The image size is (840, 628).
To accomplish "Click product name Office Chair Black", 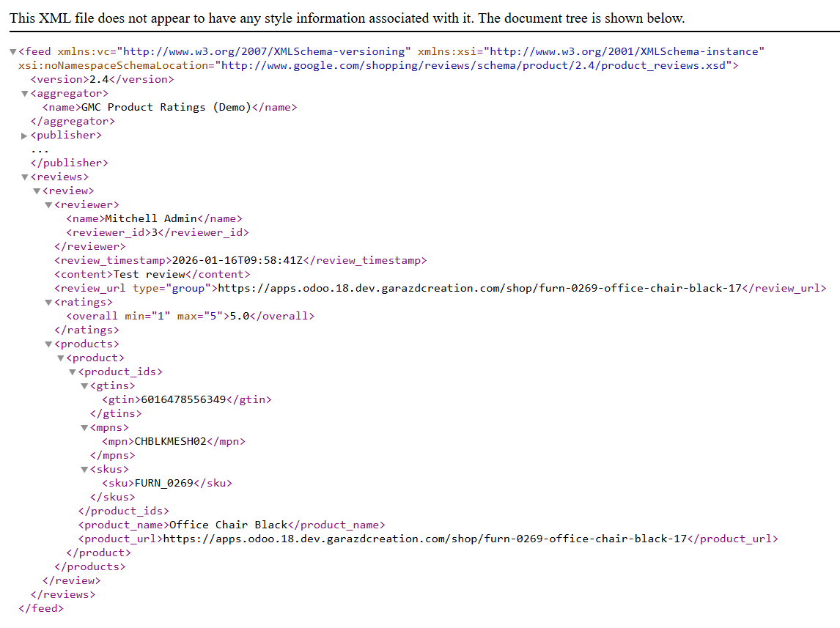I will [x=229, y=525].
